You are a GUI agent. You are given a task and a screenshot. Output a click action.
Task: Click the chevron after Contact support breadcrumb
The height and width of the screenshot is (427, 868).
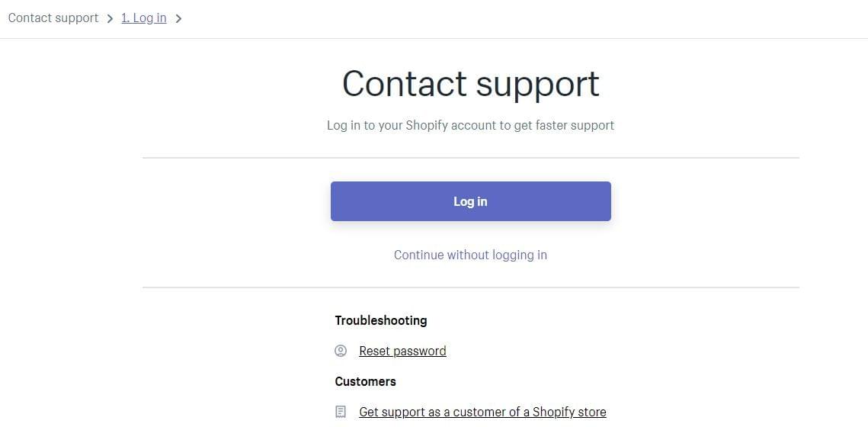(x=111, y=18)
